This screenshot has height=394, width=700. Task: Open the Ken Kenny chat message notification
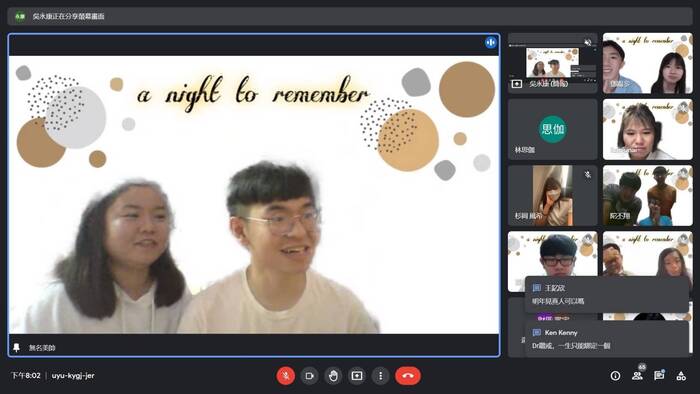pos(607,339)
